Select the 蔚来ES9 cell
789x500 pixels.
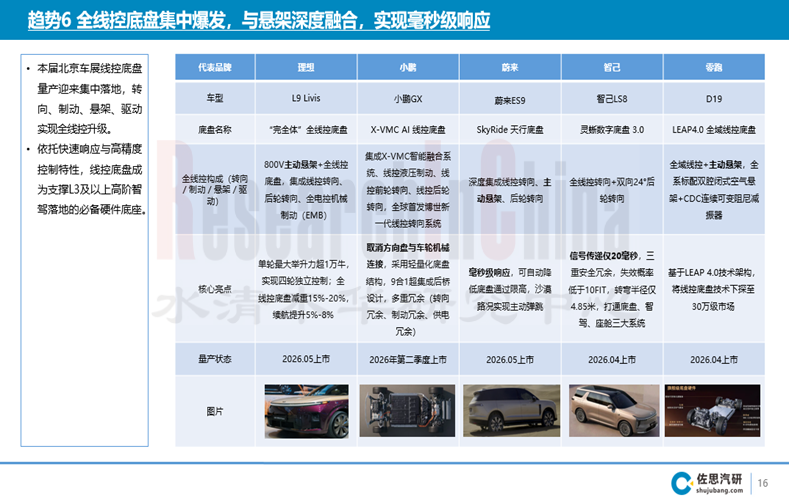coord(510,100)
